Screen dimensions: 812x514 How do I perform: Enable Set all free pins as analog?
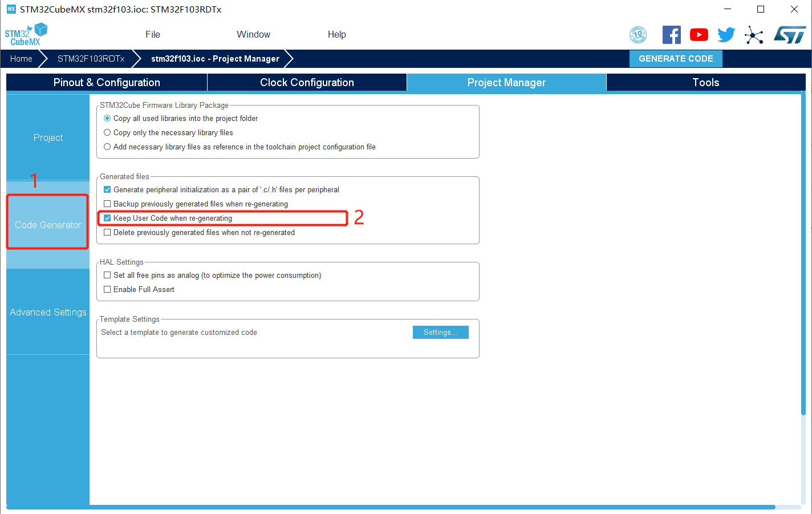pyautogui.click(x=107, y=275)
